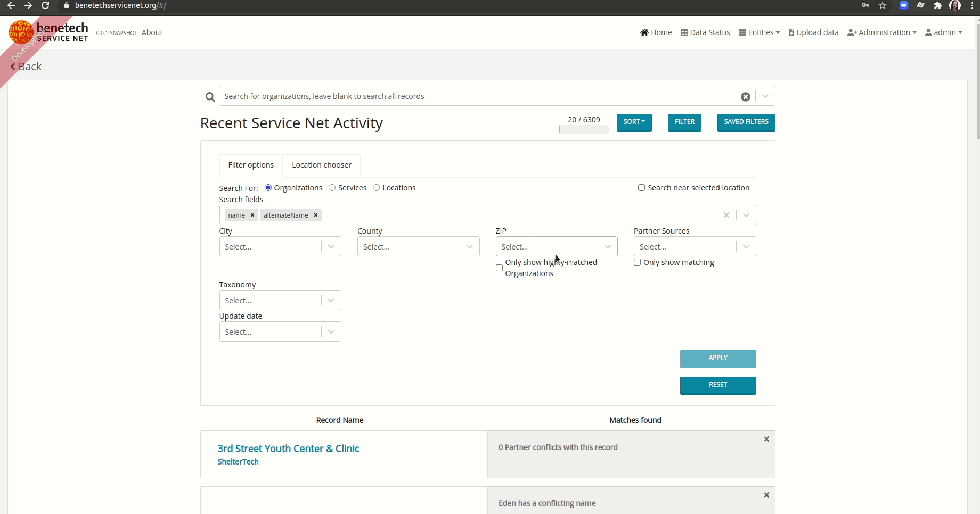Open the browser profile avatar
Image resolution: width=980 pixels, height=514 pixels.
point(955,5)
